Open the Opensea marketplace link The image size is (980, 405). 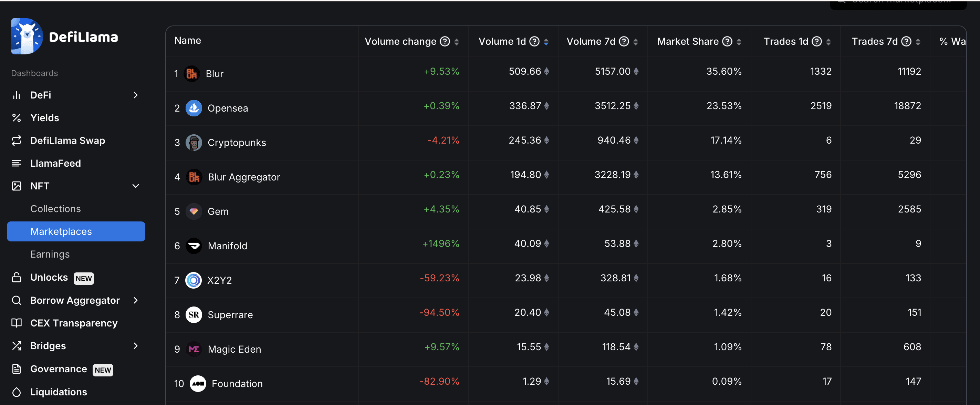(x=228, y=108)
